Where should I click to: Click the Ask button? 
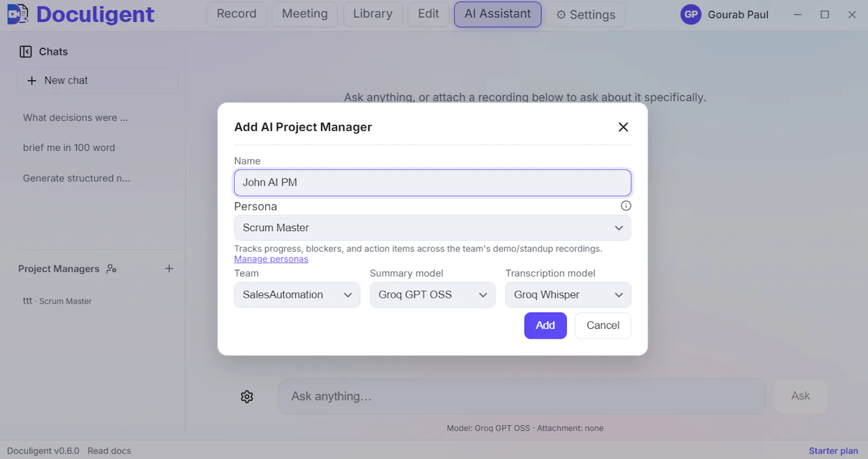coord(800,396)
